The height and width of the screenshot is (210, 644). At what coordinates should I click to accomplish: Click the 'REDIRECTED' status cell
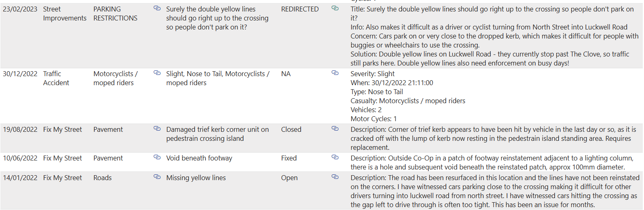click(x=300, y=9)
